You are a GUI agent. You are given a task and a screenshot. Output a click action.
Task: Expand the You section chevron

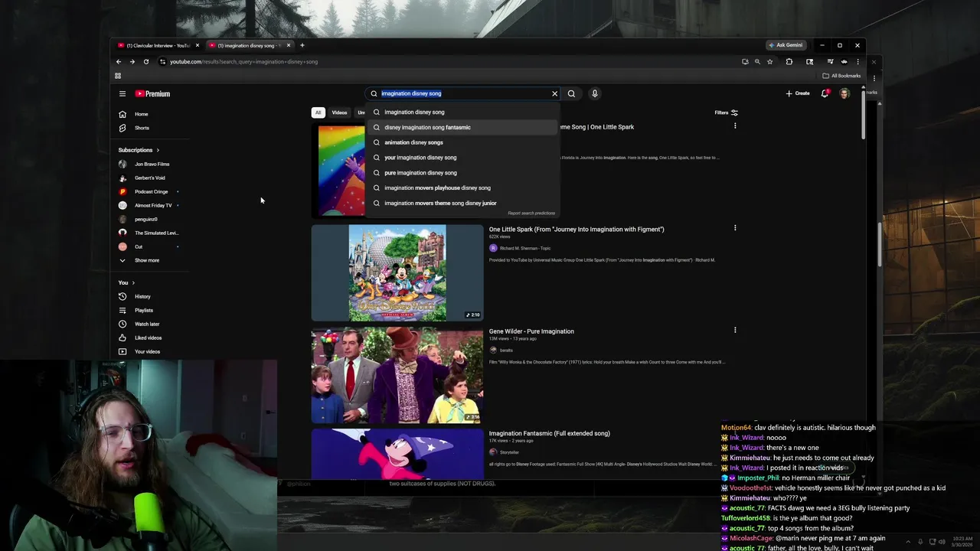tap(133, 282)
